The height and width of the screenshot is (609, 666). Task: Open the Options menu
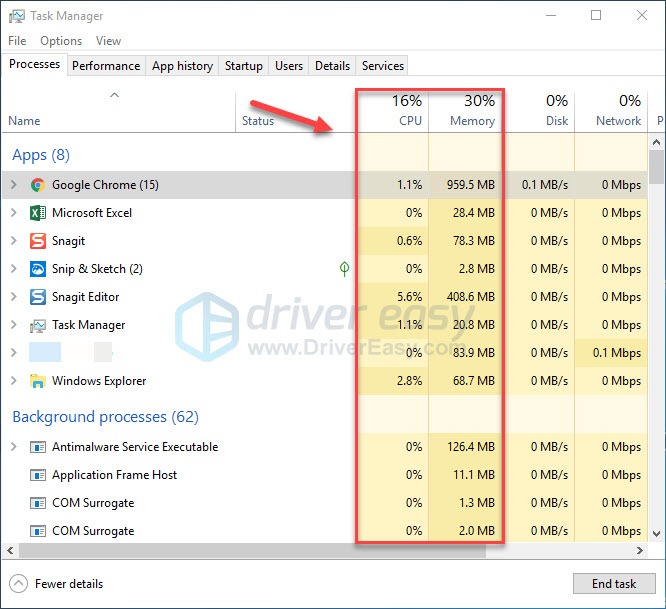tap(61, 41)
